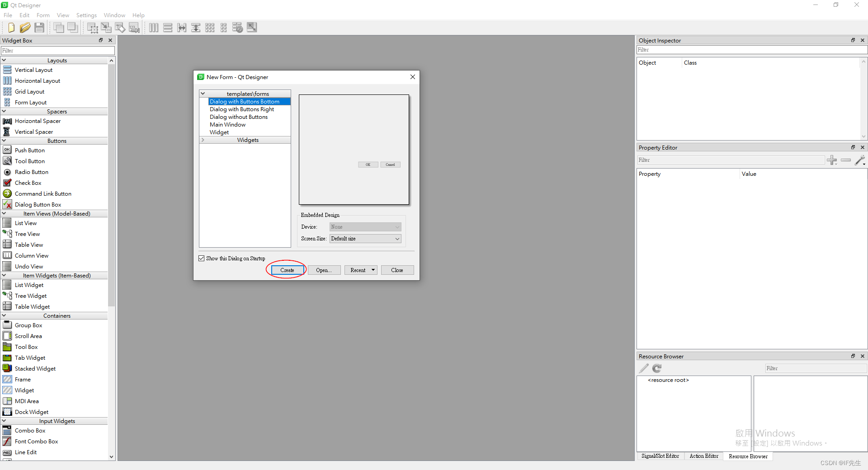The height and width of the screenshot is (470, 868).
Task: Select Main Window template
Action: point(228,125)
